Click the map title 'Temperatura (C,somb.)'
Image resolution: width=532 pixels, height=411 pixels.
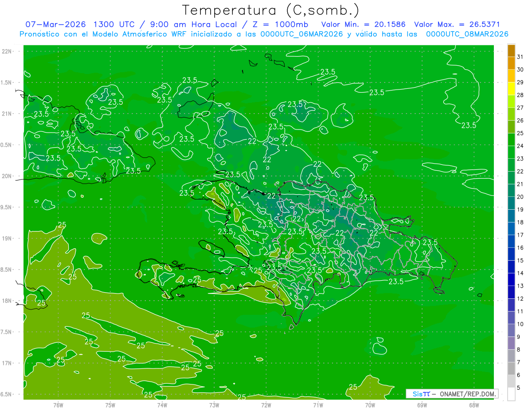coord(271,10)
